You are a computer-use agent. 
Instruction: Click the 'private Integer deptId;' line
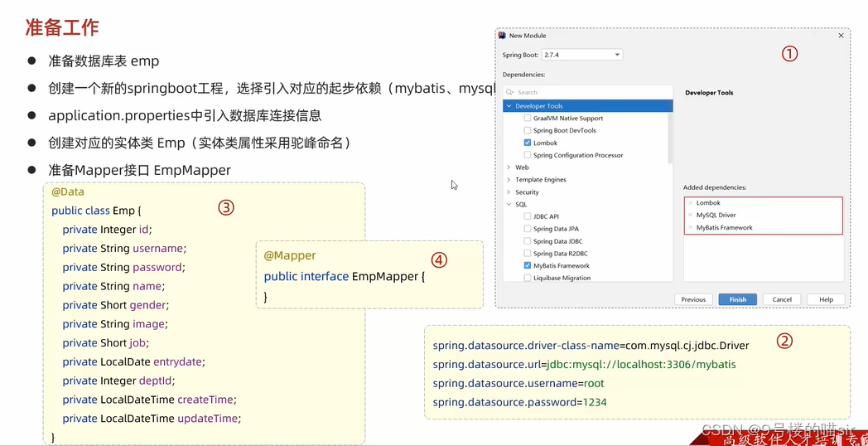119,381
